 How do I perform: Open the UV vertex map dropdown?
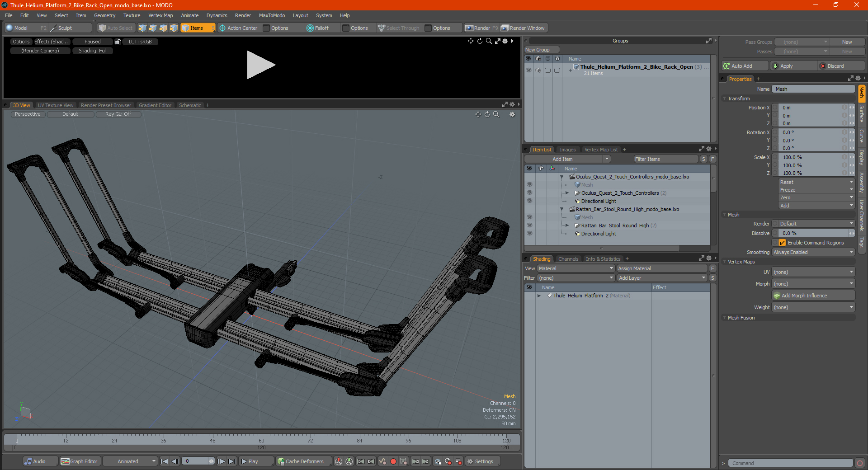click(x=813, y=272)
